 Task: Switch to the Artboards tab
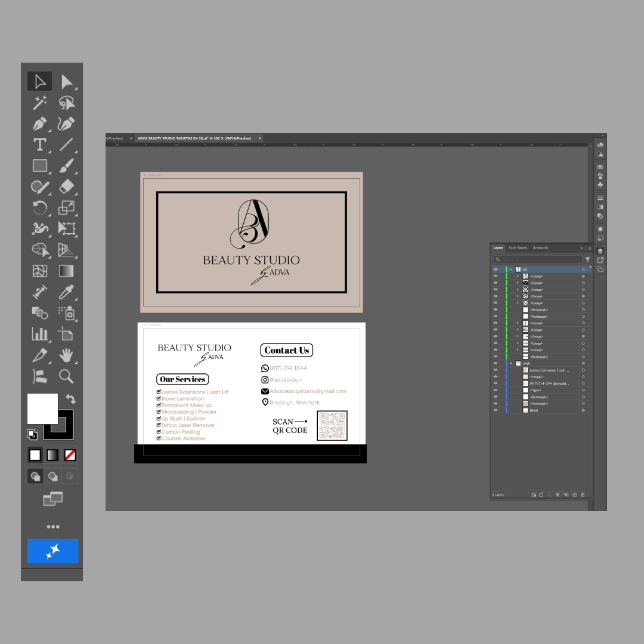point(540,248)
